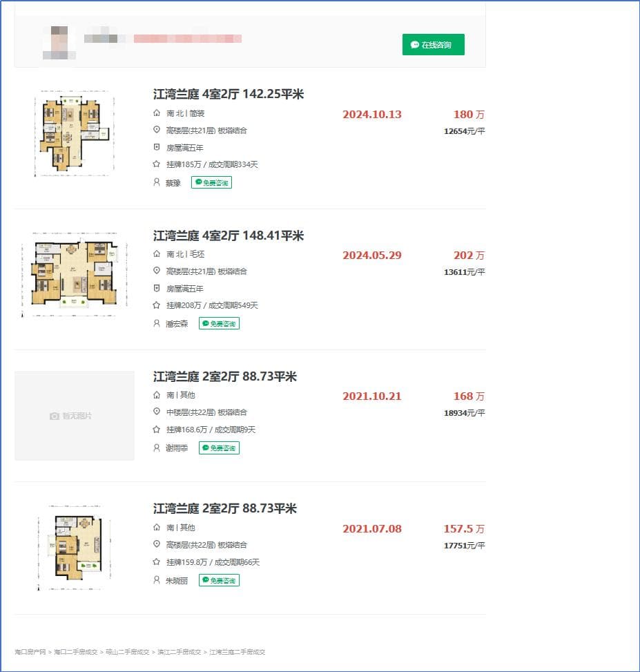Open listing 江湾兰庭 4室2厅 148.41平米
This screenshot has height=672, width=640.
229,236
